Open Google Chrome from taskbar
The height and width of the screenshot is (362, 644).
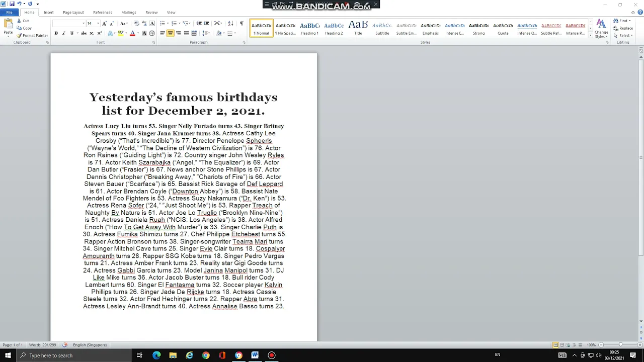click(x=206, y=355)
